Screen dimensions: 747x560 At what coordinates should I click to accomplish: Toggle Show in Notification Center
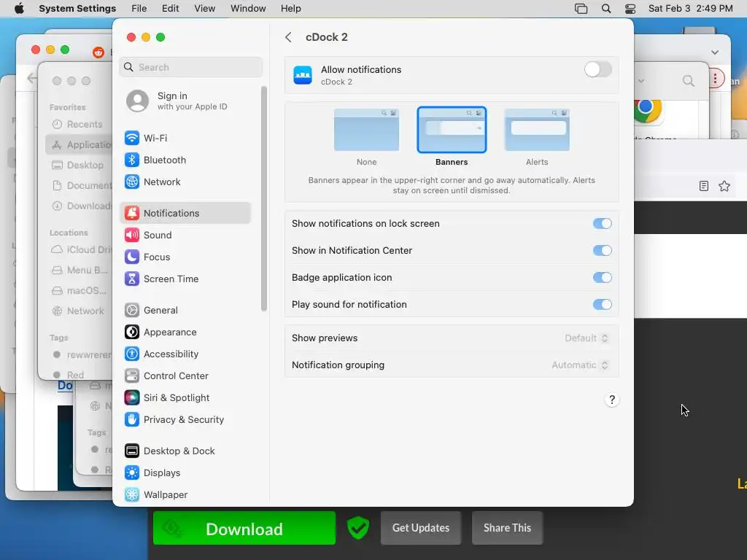pos(602,251)
